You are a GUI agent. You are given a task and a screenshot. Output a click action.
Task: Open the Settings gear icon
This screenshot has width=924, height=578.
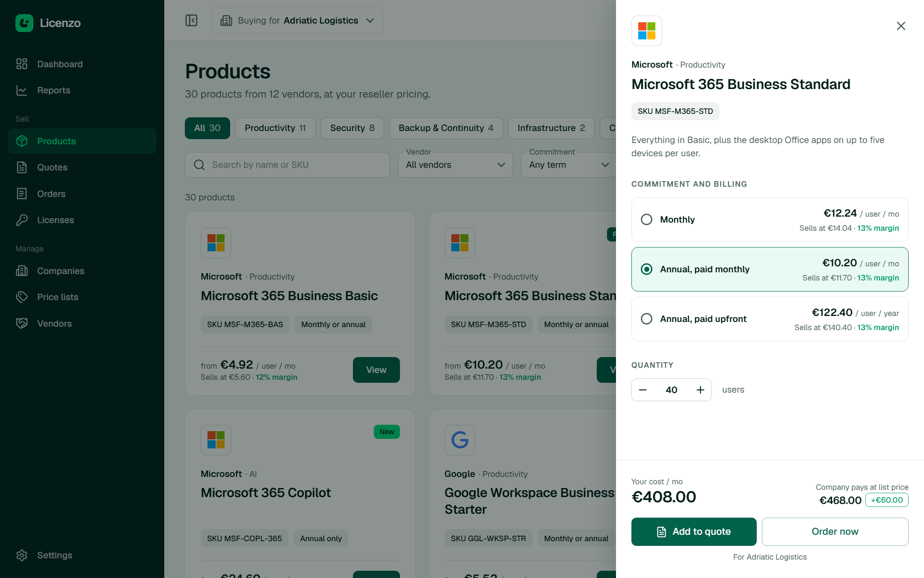click(x=22, y=555)
